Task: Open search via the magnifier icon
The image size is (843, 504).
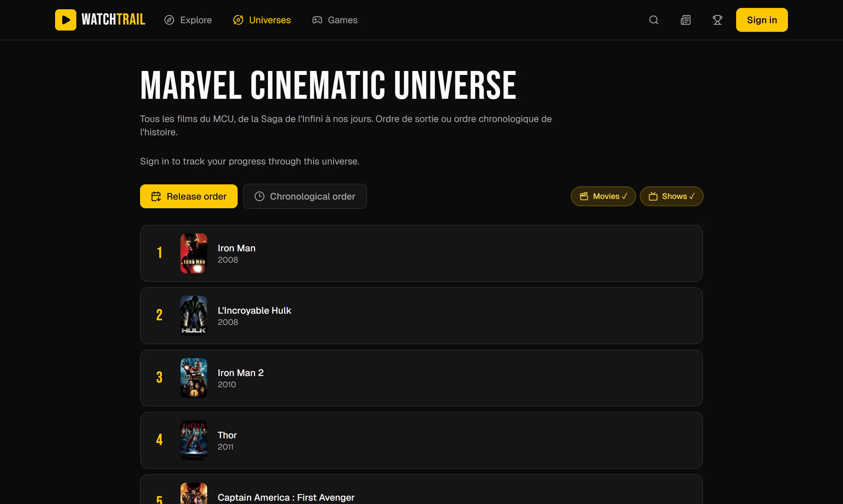Action: pos(654,20)
